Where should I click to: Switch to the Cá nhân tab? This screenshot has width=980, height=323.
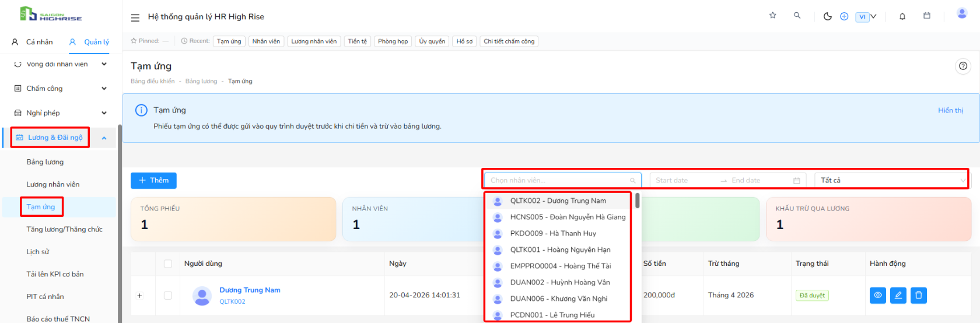32,42
